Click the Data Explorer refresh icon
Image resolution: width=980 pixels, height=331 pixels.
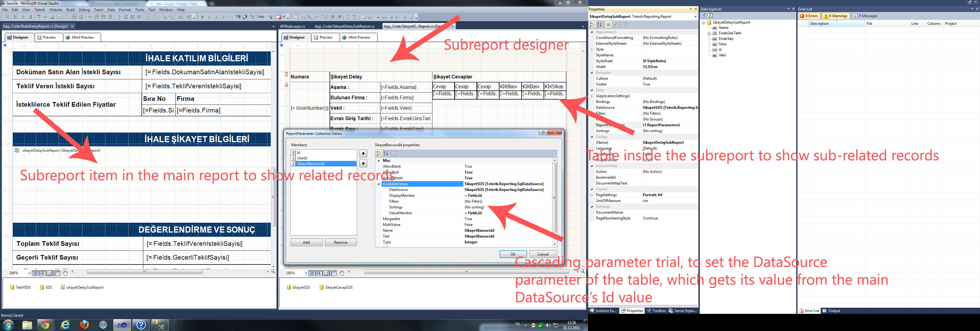(710, 16)
